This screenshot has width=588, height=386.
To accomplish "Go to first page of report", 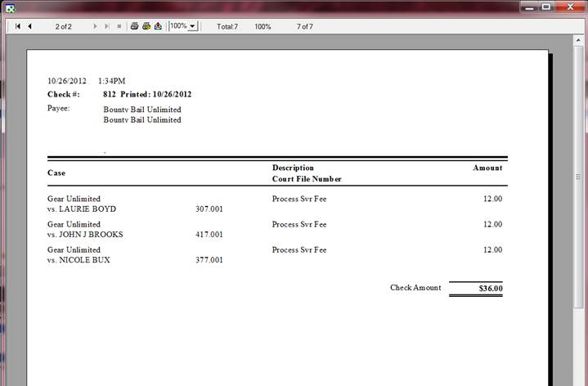I will click(17, 26).
